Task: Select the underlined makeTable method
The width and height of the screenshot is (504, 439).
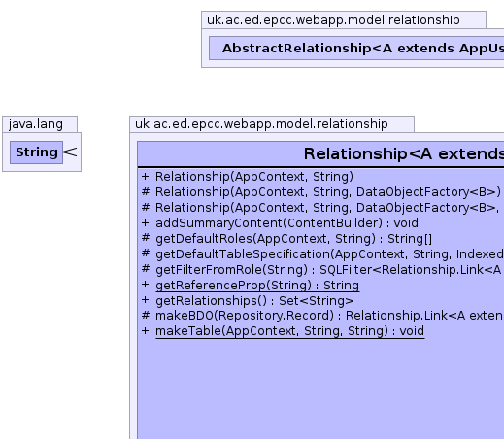Action: (x=289, y=331)
